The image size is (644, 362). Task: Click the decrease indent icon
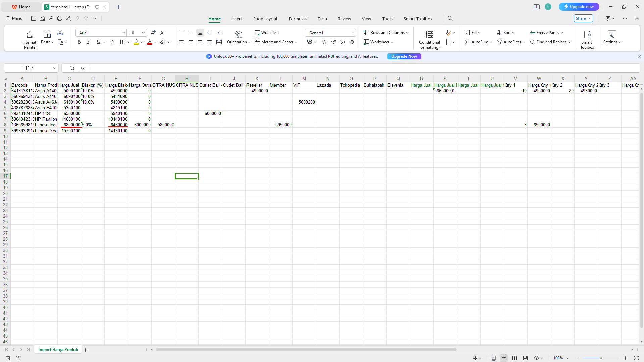pos(209,33)
